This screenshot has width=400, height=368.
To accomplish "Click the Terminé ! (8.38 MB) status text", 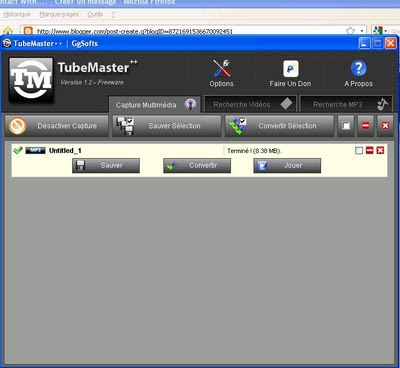I will click(x=254, y=151).
